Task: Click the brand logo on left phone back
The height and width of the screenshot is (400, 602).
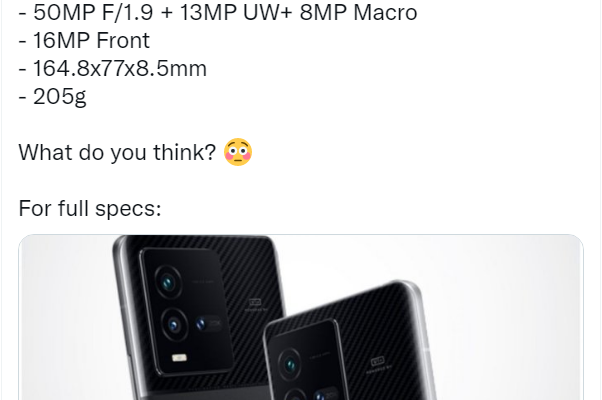Action: (x=255, y=303)
